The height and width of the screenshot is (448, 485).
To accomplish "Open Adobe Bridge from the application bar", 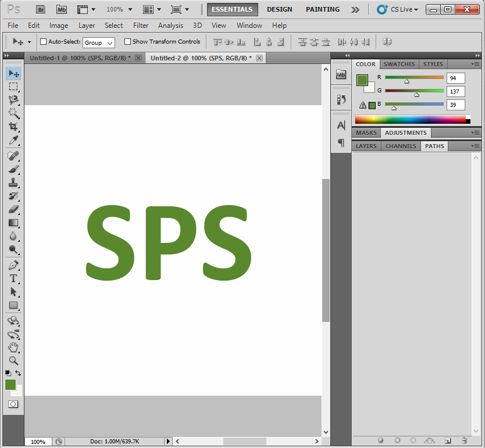I will tap(40, 9).
